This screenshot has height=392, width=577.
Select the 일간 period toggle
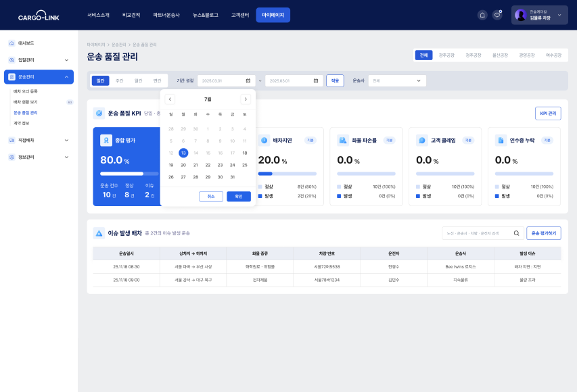[x=101, y=81]
